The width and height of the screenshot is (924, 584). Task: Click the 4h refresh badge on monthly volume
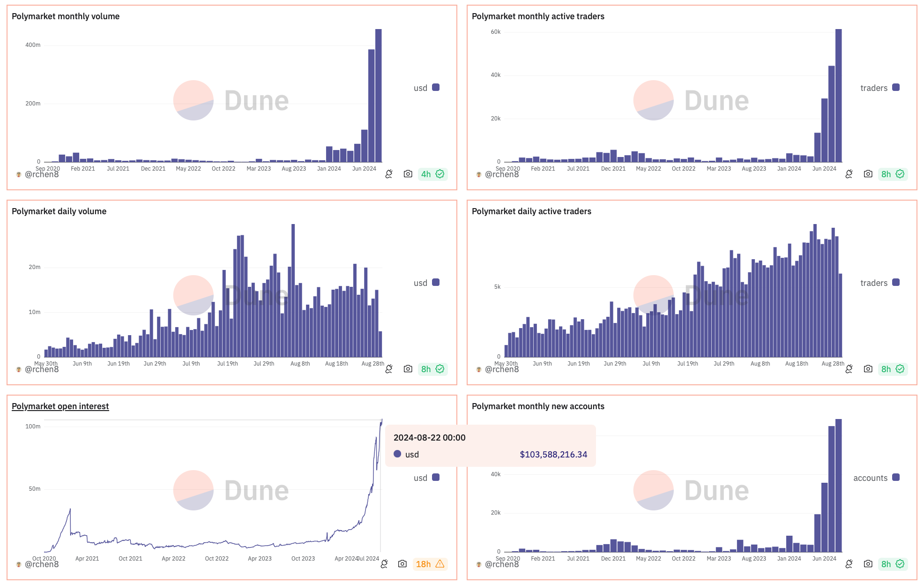point(432,174)
